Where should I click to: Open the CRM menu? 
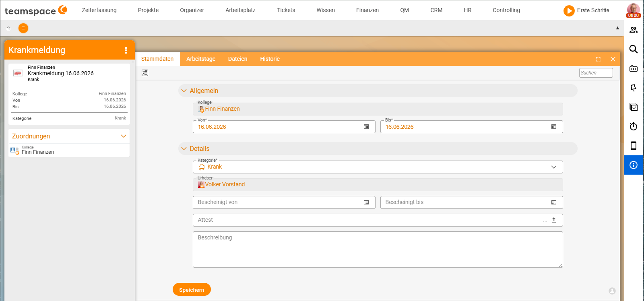(436, 10)
